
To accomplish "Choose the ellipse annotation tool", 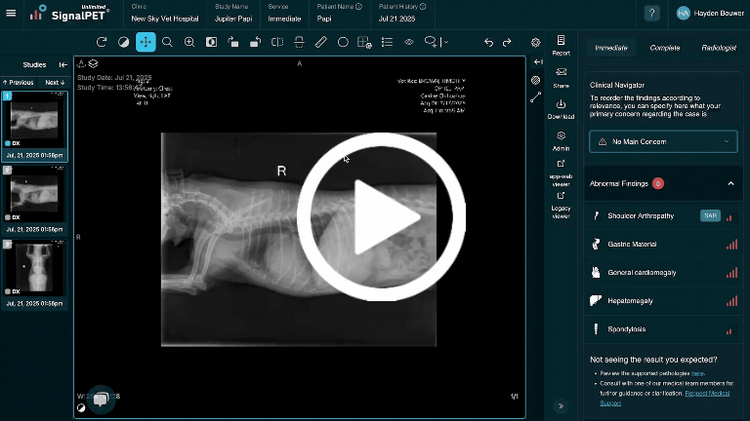I will pos(343,42).
